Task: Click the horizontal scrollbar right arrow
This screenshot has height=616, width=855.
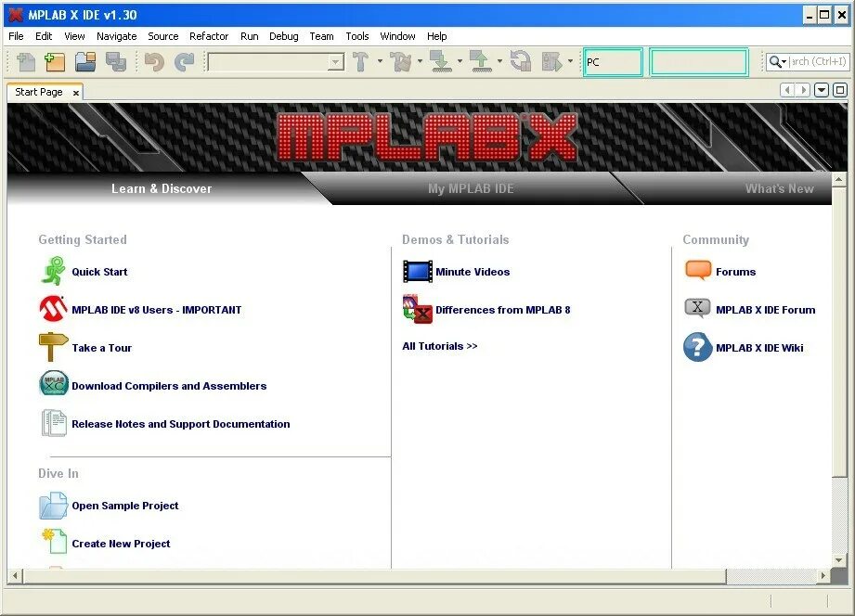Action: [823, 576]
